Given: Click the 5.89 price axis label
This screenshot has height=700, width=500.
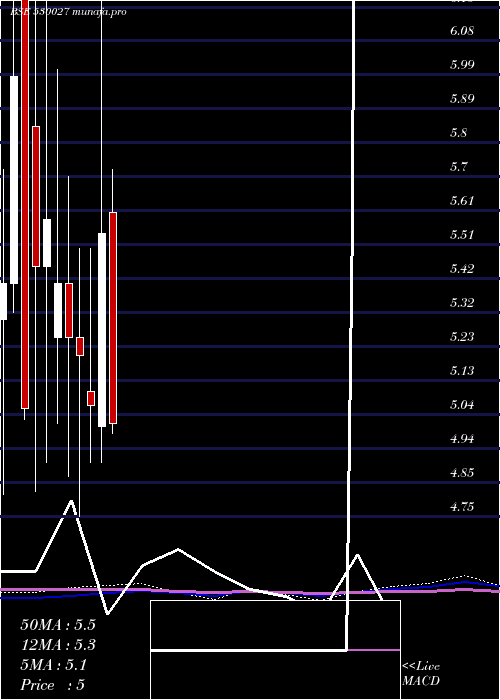Looking at the screenshot, I should [x=461, y=99].
